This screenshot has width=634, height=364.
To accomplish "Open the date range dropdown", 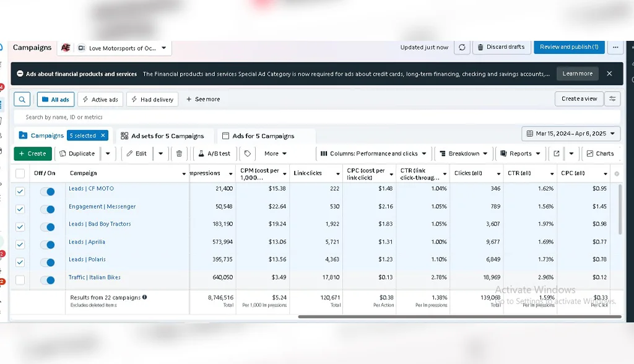I will [x=571, y=134].
